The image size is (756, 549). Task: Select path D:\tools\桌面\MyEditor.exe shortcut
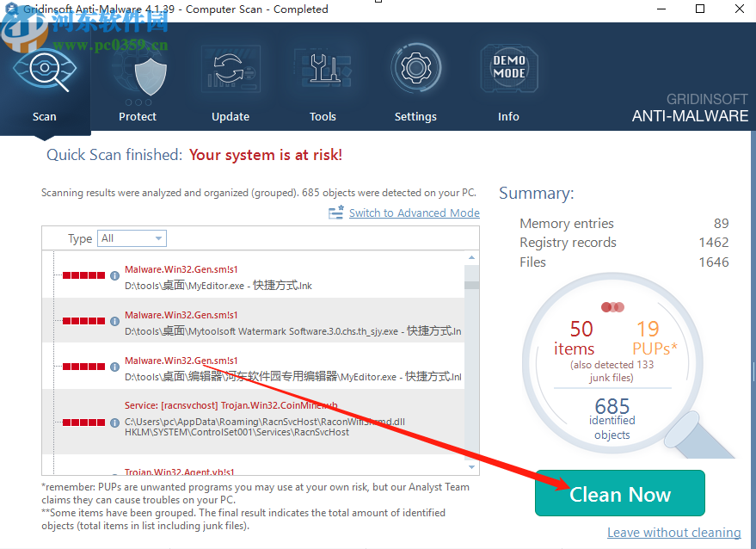pos(218,286)
